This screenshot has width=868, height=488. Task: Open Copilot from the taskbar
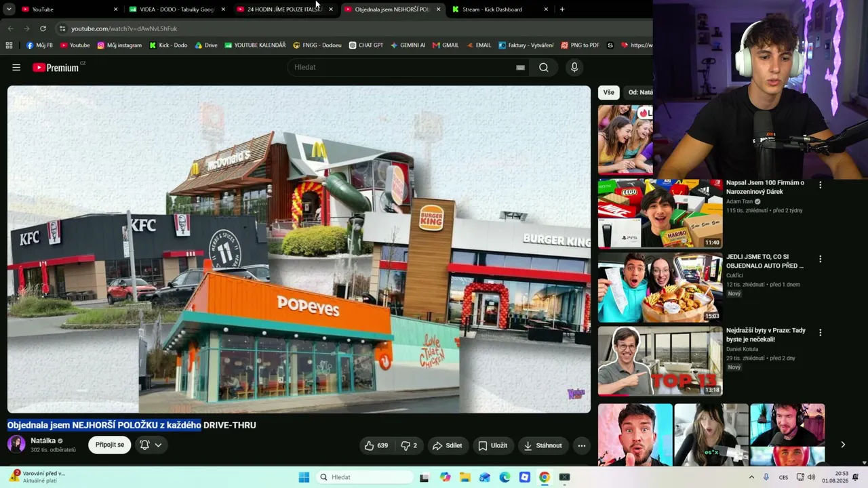pos(445,477)
